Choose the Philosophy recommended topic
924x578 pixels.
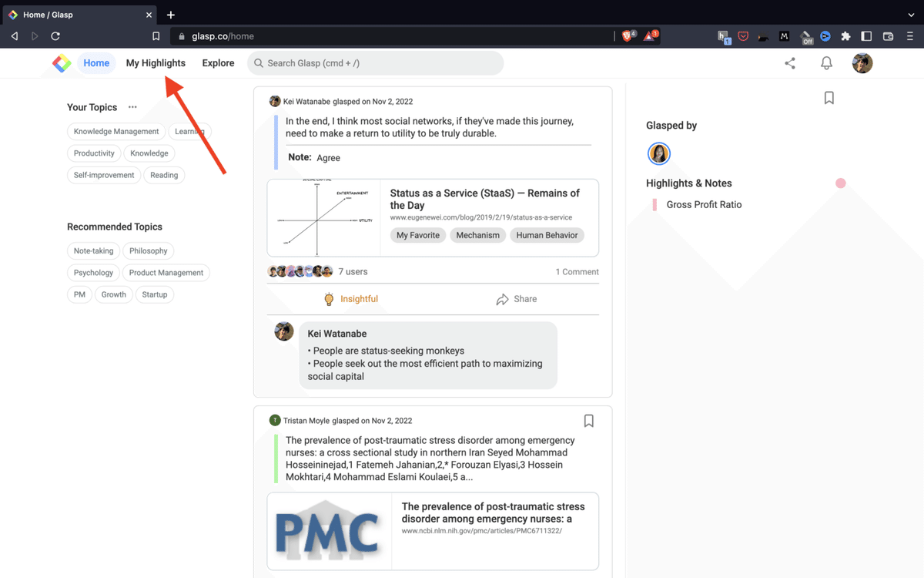click(x=149, y=251)
